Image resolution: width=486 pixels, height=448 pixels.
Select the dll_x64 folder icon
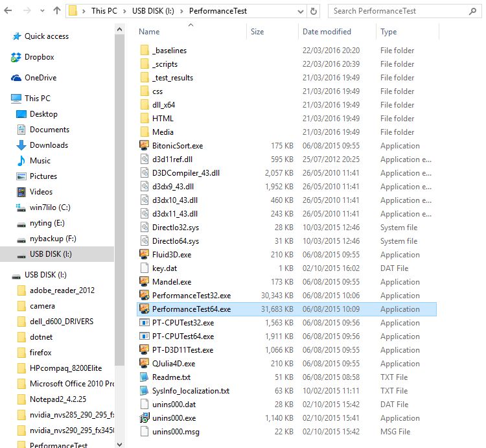(145, 105)
